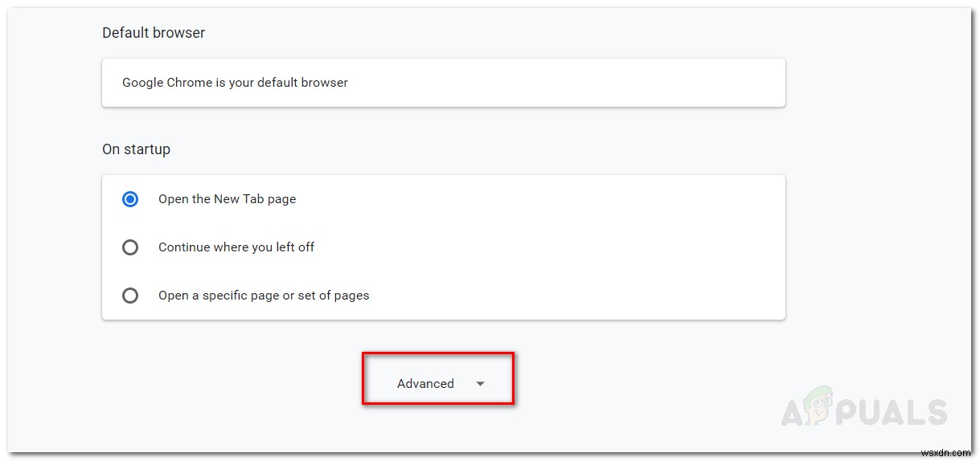Click the 'Open the New Tab page' label
Viewport: 980px width, 461px height.
coord(227,199)
